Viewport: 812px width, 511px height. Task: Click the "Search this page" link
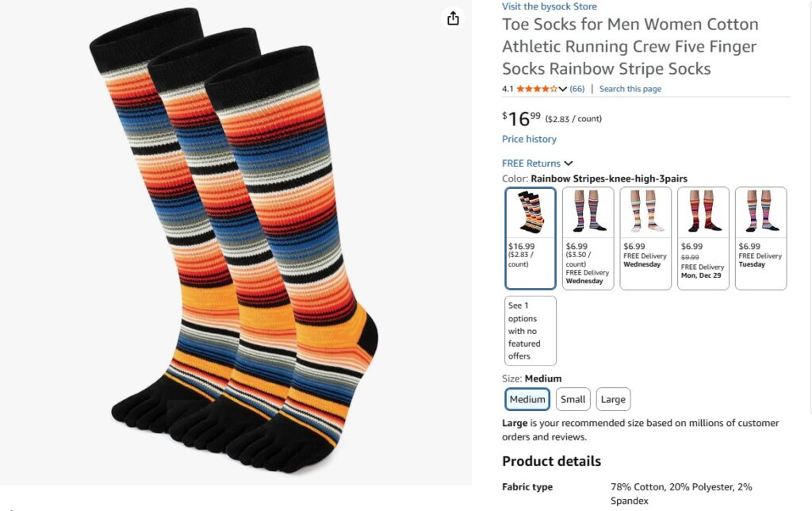point(630,89)
